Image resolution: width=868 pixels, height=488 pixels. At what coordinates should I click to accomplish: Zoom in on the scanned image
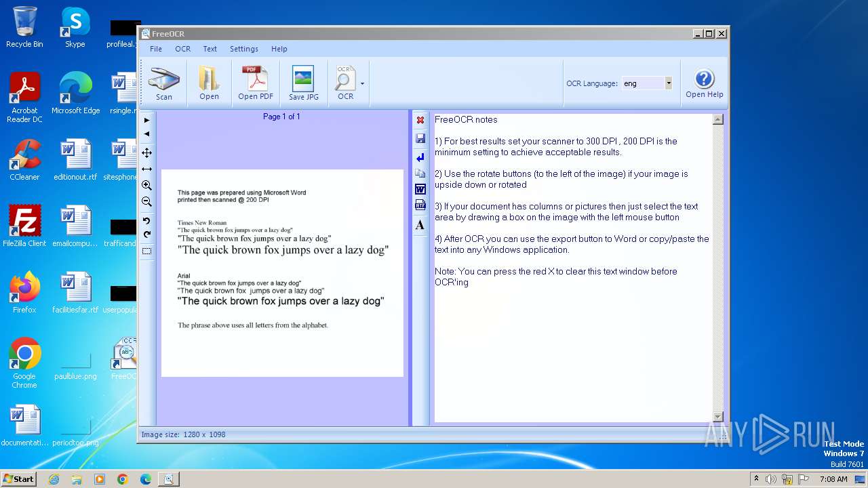point(146,185)
